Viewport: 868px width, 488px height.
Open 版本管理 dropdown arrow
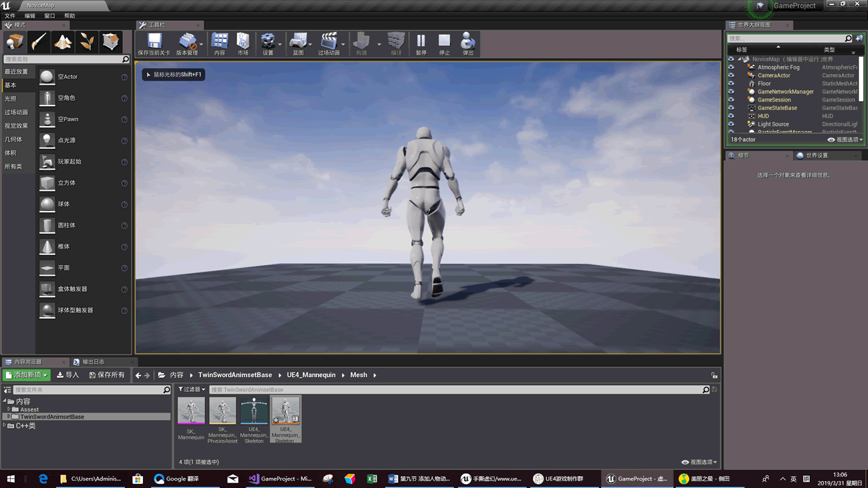[202, 45]
